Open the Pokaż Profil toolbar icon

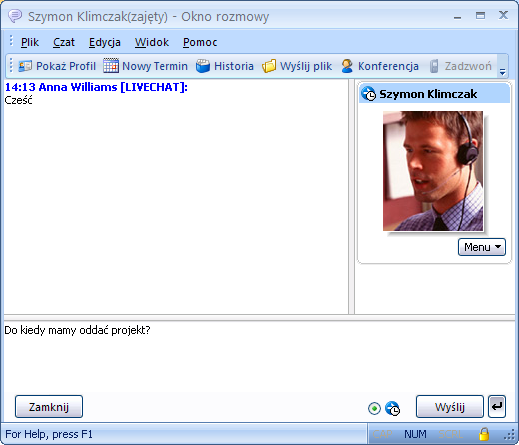[x=25, y=66]
